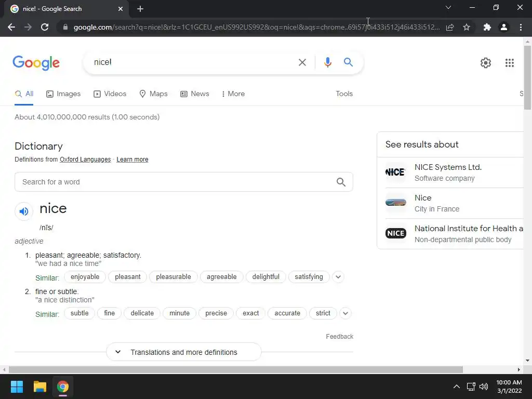The image size is (532, 399).
Task: Open Oxford Languages link
Action: (x=85, y=159)
